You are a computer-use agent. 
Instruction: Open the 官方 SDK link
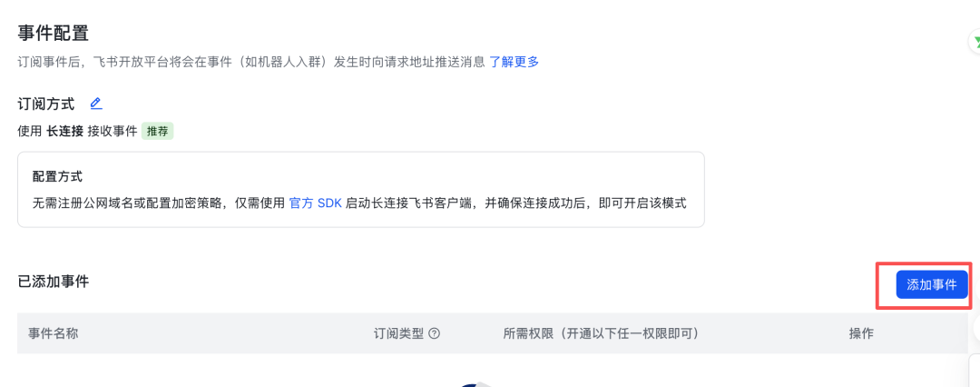[316, 204]
